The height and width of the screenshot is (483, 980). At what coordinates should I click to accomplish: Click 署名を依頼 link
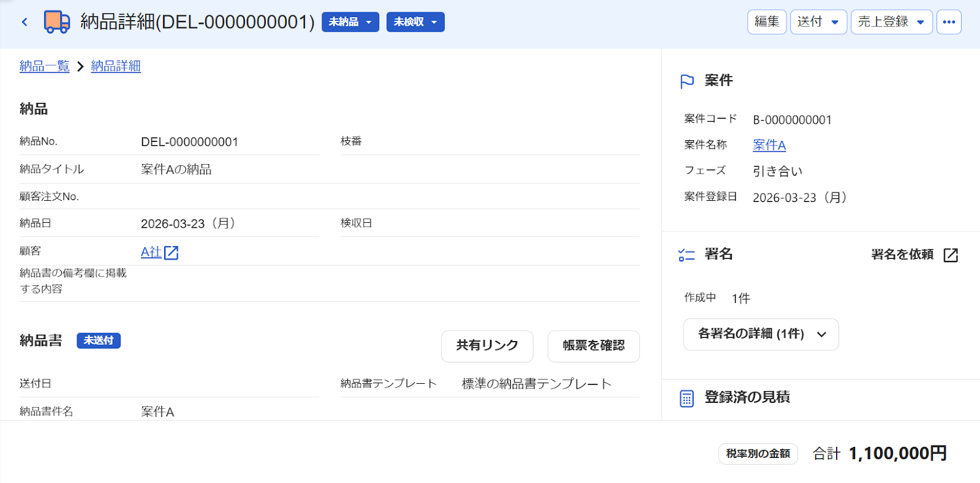902,255
